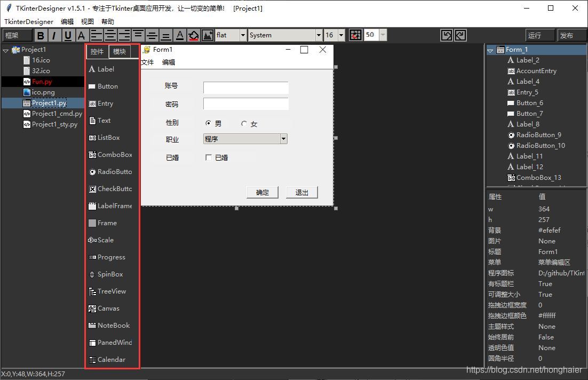Viewport: 588px width, 380px height.
Task: Click the redo toolbar icon
Action: [x=460, y=35]
